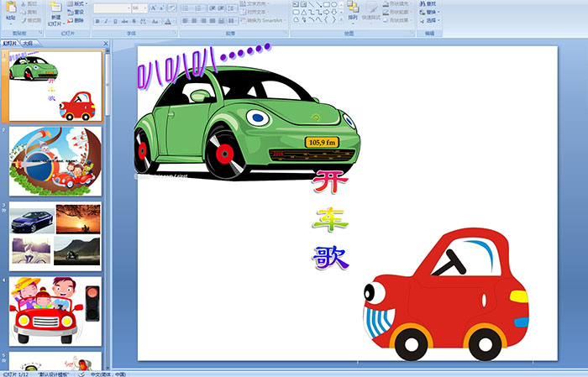588x377 pixels.
Task: Click the Increase List Level icon
Action: coord(221,8)
